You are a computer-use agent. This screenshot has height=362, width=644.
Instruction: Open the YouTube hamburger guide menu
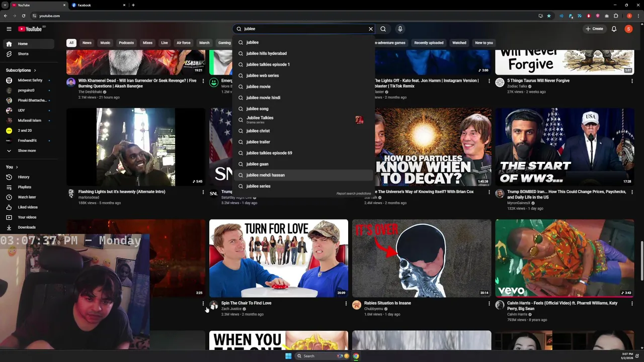(x=9, y=29)
